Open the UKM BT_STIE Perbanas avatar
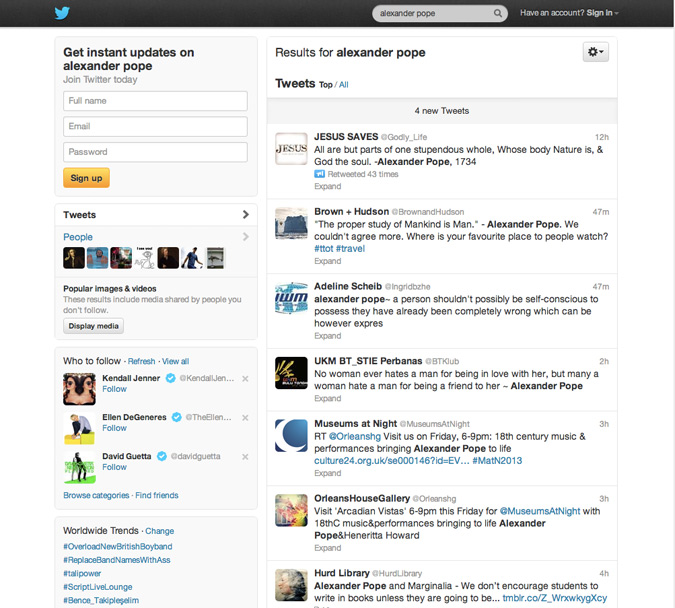This screenshot has width=675, height=608. tap(291, 373)
